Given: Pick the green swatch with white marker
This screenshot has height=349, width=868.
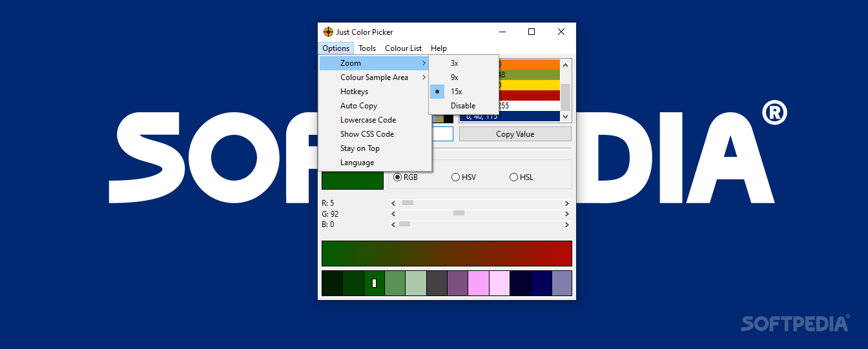Looking at the screenshot, I should tap(374, 283).
